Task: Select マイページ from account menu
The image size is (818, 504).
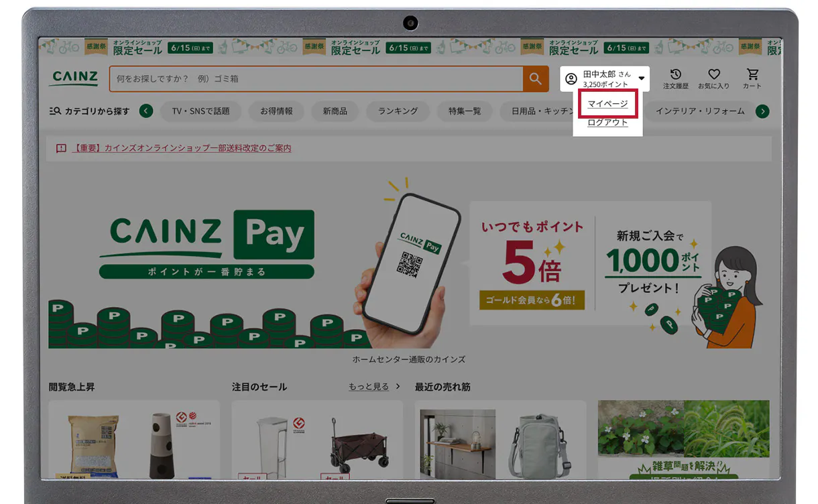Action: (x=607, y=104)
